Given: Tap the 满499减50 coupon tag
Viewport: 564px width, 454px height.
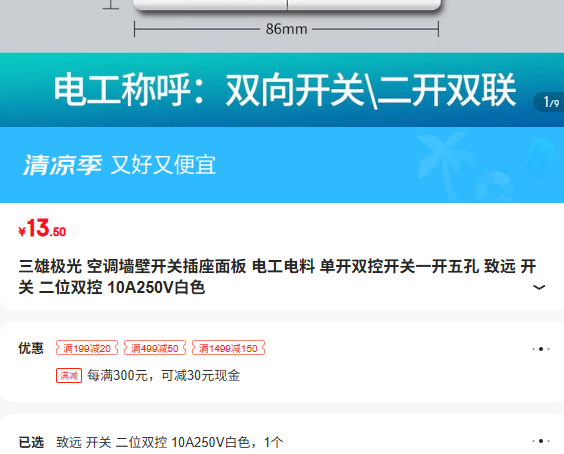Looking at the screenshot, I should click(x=155, y=348).
